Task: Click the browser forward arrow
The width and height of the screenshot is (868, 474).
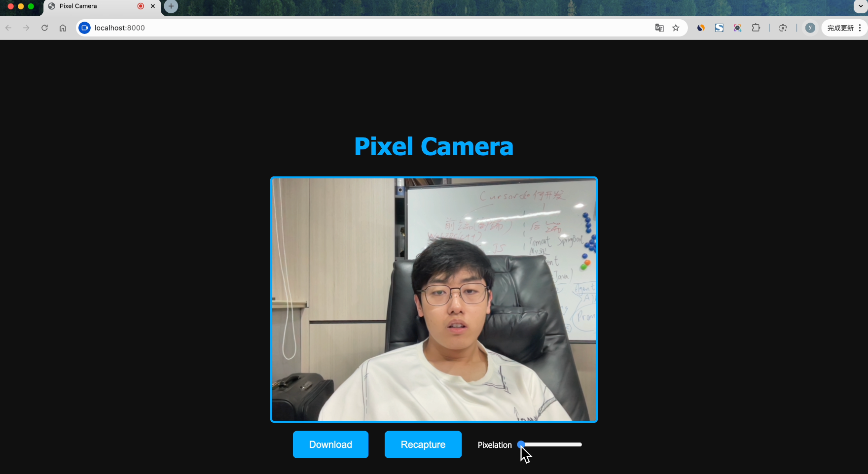Action: tap(27, 28)
